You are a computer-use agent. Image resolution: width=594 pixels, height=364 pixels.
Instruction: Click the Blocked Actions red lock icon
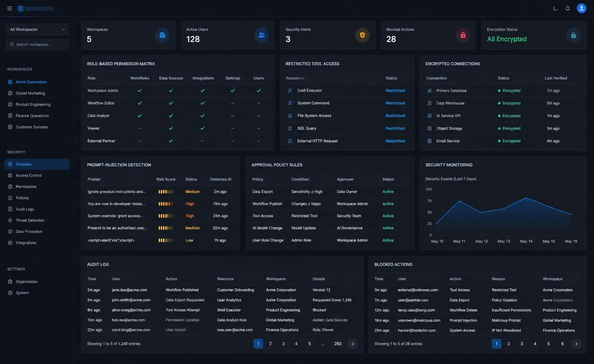click(463, 35)
